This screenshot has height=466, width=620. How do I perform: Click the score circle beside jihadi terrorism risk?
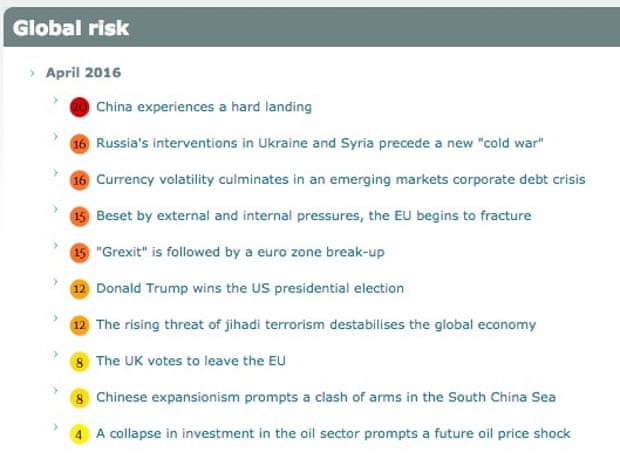click(80, 325)
